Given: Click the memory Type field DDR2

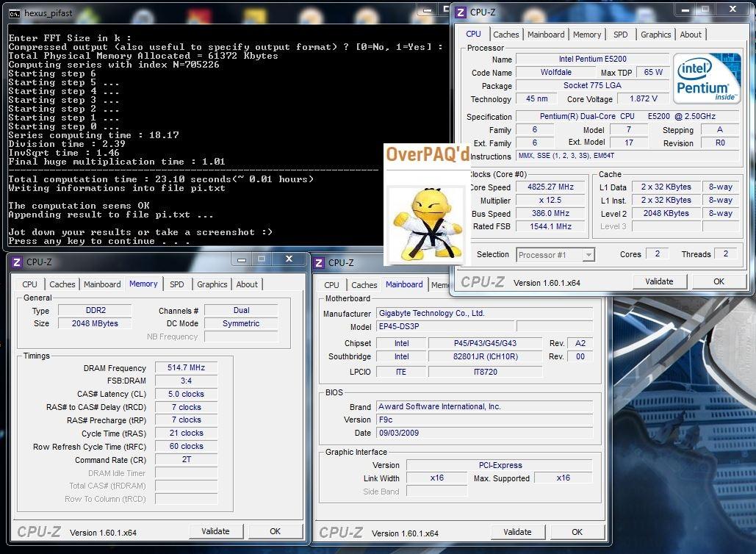Looking at the screenshot, I should pos(96,311).
